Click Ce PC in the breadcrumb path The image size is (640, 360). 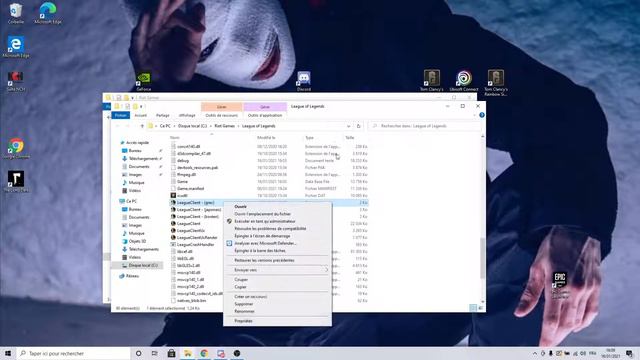165,126
